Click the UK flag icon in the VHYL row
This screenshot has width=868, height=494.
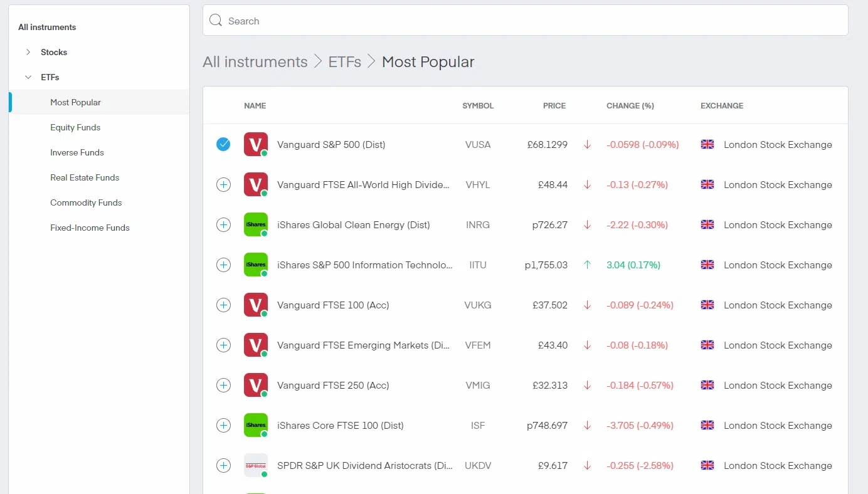pos(707,184)
